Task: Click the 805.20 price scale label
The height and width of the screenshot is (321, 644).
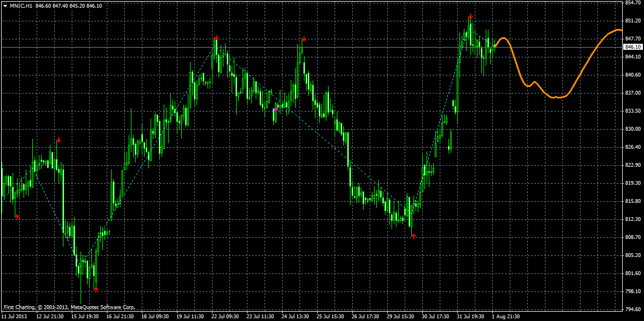Action: coord(633,255)
